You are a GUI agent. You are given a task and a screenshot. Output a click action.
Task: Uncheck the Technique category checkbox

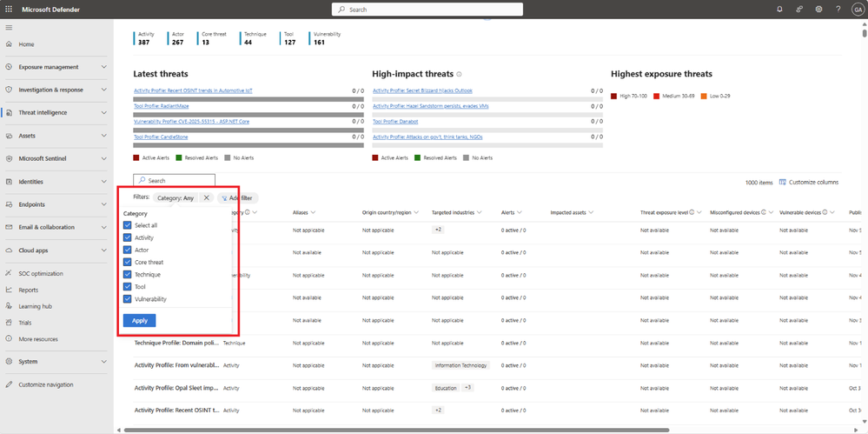coord(128,274)
